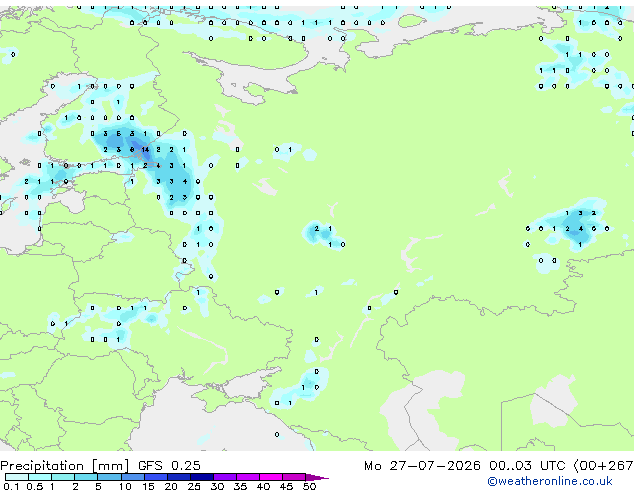Image resolution: width=634 pixels, height=490 pixels.
Task: Click legend label '30'
Action: point(217,486)
